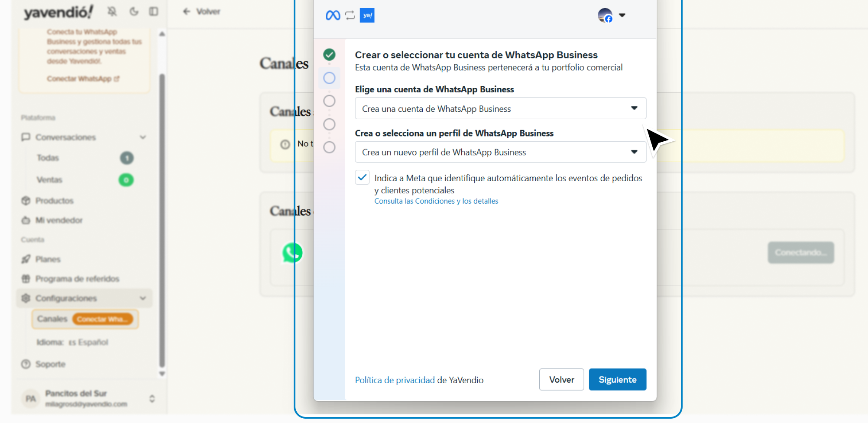The width and height of the screenshot is (868, 423).
Task: Collapse the Configuraciones chevron
Action: click(x=143, y=298)
